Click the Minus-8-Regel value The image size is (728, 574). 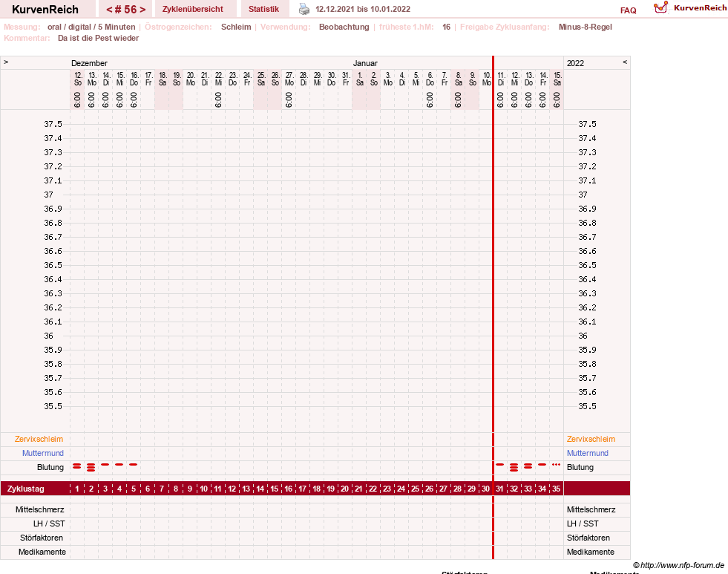tap(586, 27)
